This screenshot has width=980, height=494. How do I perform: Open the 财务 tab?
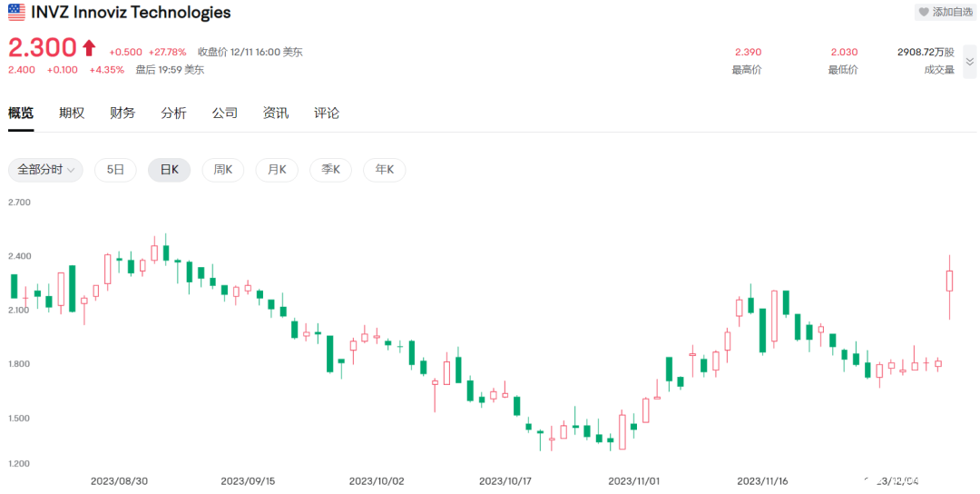pyautogui.click(x=122, y=113)
